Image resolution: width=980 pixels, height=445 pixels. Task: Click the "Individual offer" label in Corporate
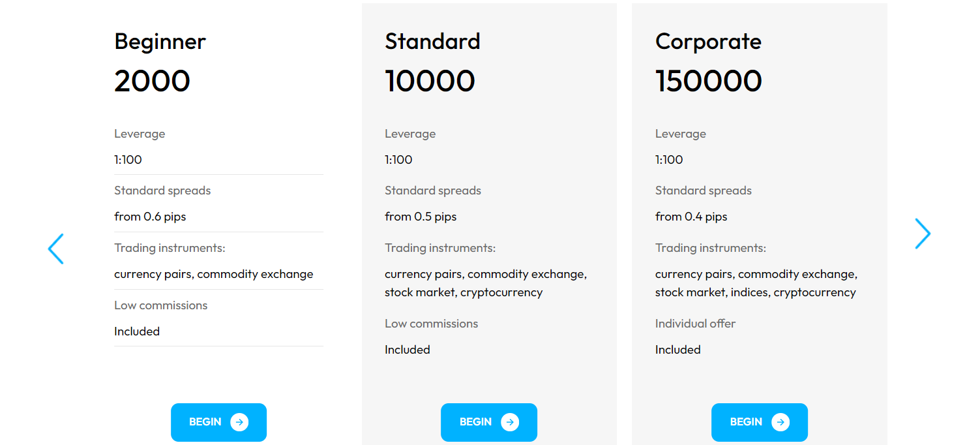pyautogui.click(x=695, y=324)
